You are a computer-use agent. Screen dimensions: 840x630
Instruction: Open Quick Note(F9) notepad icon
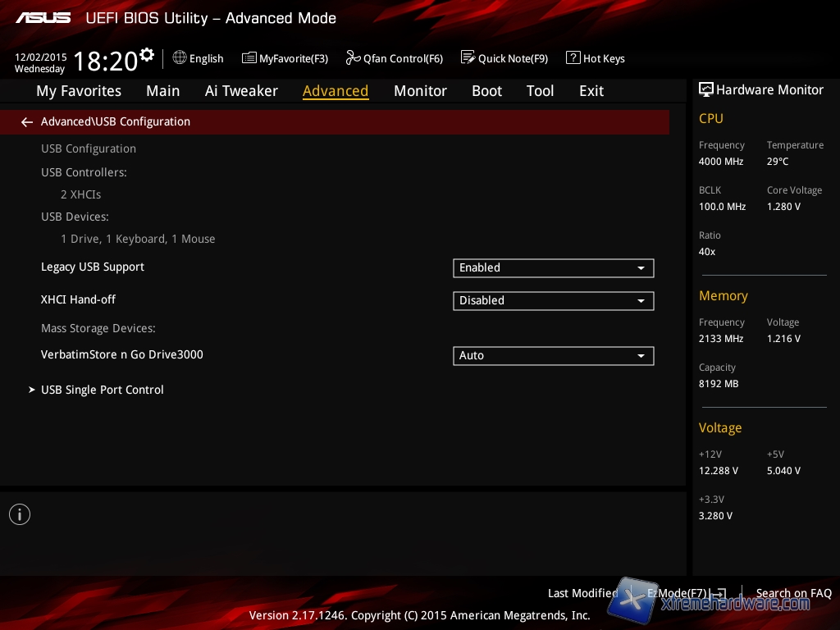pyautogui.click(x=468, y=57)
